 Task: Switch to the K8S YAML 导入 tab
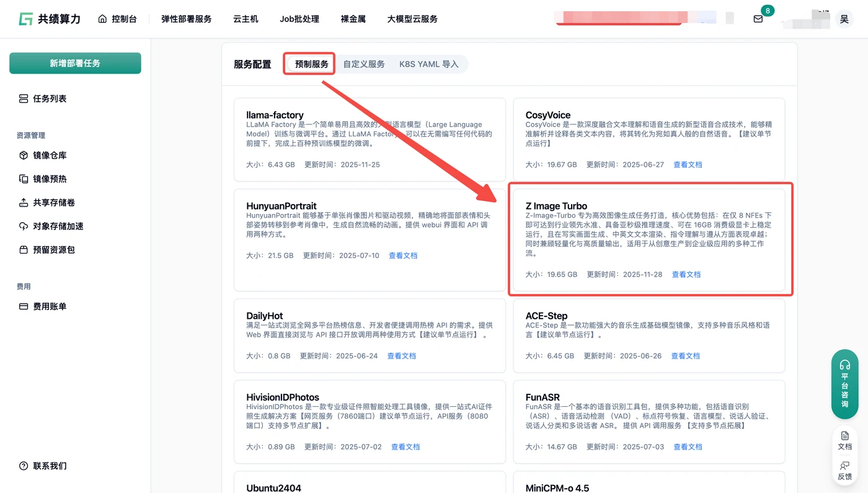pyautogui.click(x=428, y=64)
